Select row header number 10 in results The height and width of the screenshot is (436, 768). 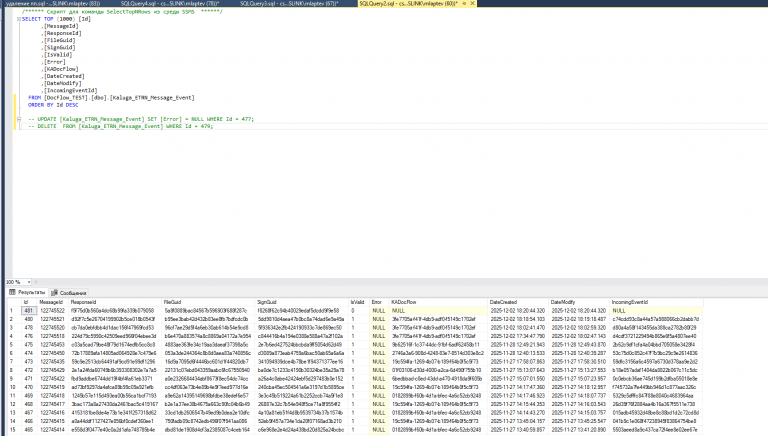click(13, 387)
